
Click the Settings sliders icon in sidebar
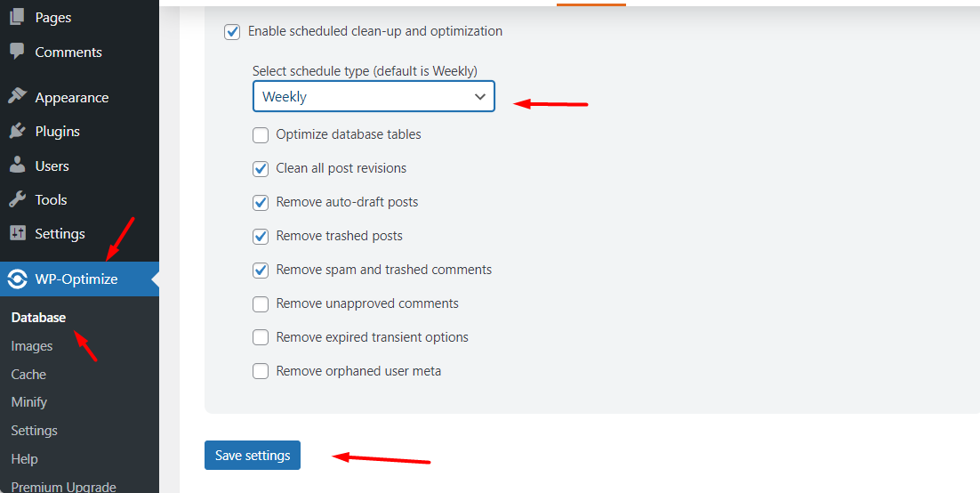coord(17,233)
